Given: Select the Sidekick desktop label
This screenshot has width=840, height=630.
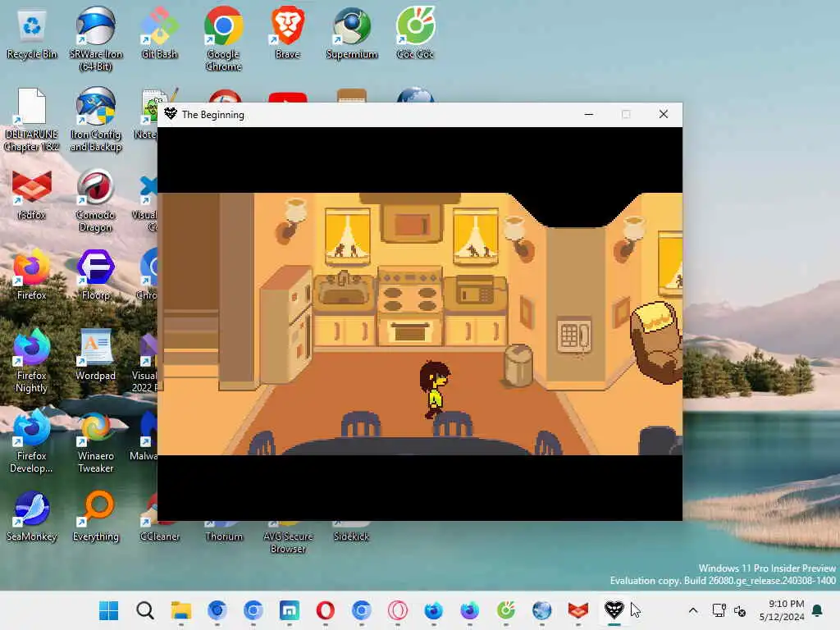Looking at the screenshot, I should [351, 536].
